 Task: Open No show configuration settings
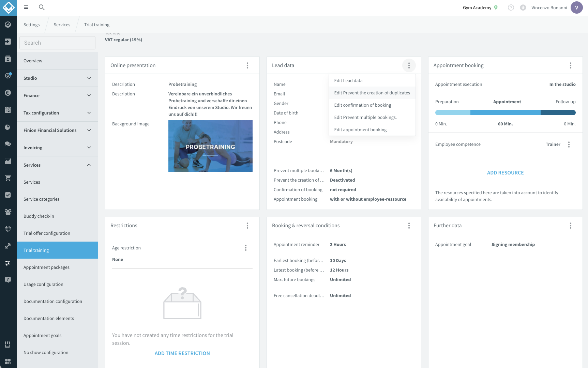click(57, 352)
